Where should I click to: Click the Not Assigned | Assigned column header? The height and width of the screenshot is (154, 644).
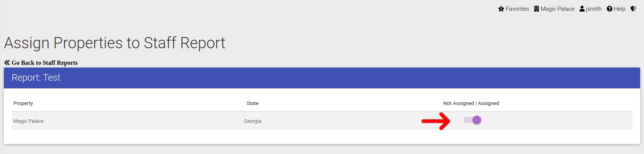pos(471,103)
